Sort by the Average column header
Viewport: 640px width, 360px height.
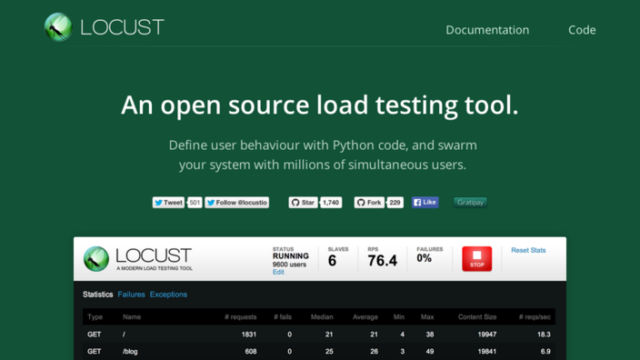pyautogui.click(x=365, y=317)
